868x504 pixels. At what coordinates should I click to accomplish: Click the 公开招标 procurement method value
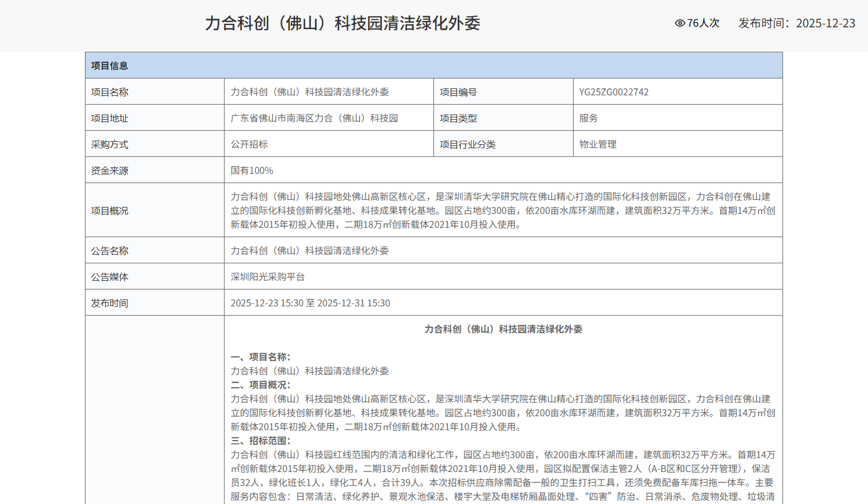pos(249,144)
